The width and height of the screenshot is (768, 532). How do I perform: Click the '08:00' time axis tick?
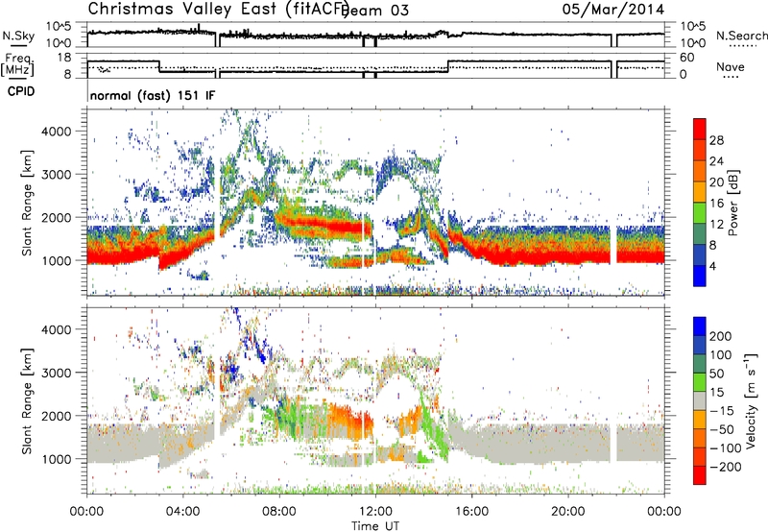coord(279,511)
